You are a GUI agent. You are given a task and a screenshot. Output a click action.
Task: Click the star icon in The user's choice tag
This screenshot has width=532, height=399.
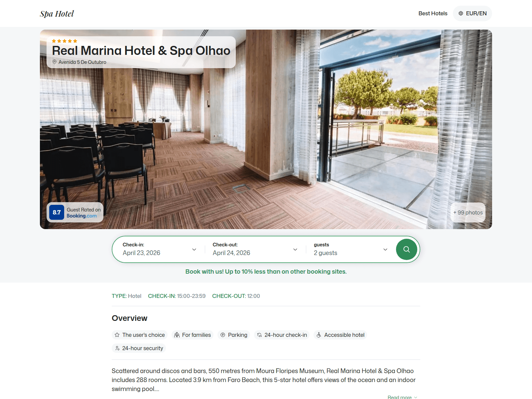117,335
